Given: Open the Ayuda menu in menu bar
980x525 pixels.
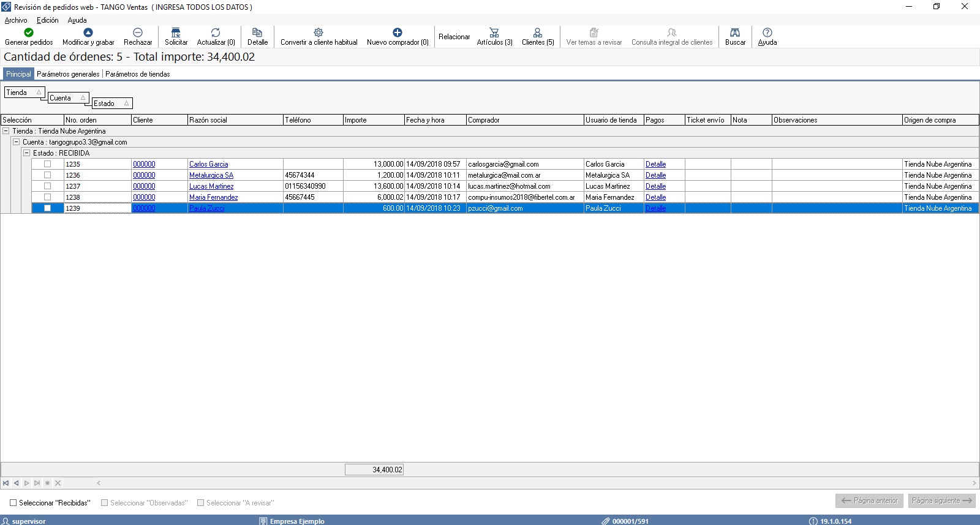Looking at the screenshot, I should point(77,20).
